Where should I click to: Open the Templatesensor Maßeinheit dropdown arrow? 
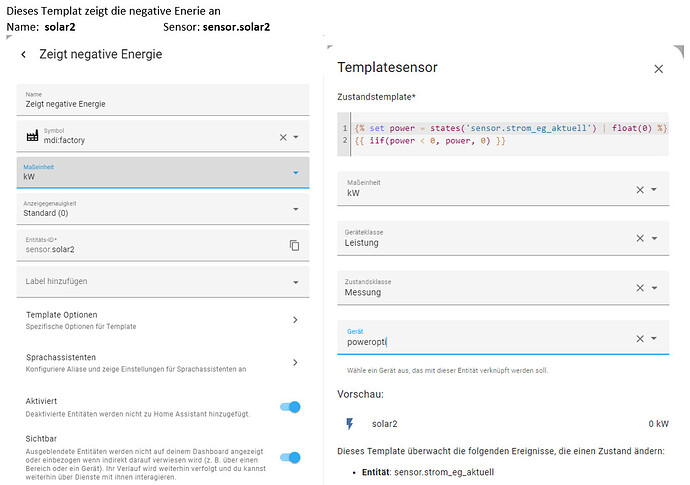coord(654,190)
